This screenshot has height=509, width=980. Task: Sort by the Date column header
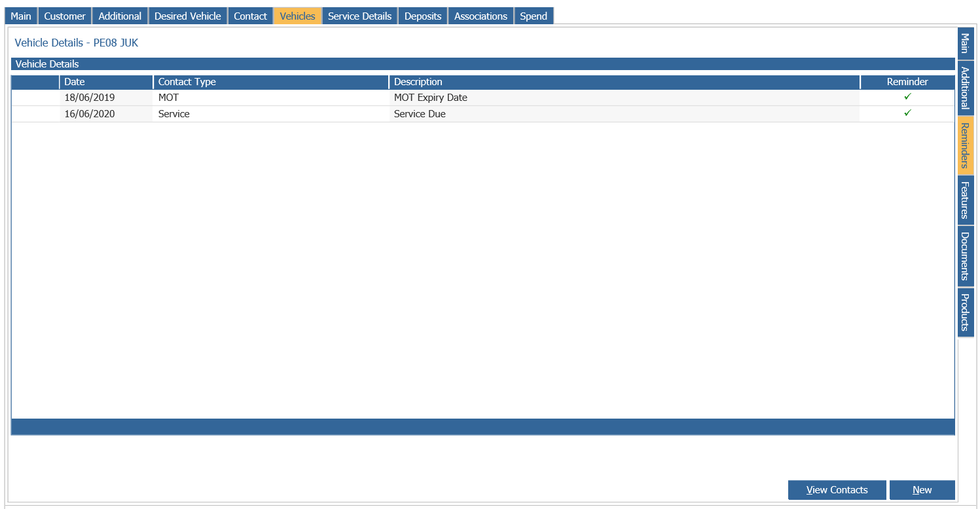(x=106, y=82)
